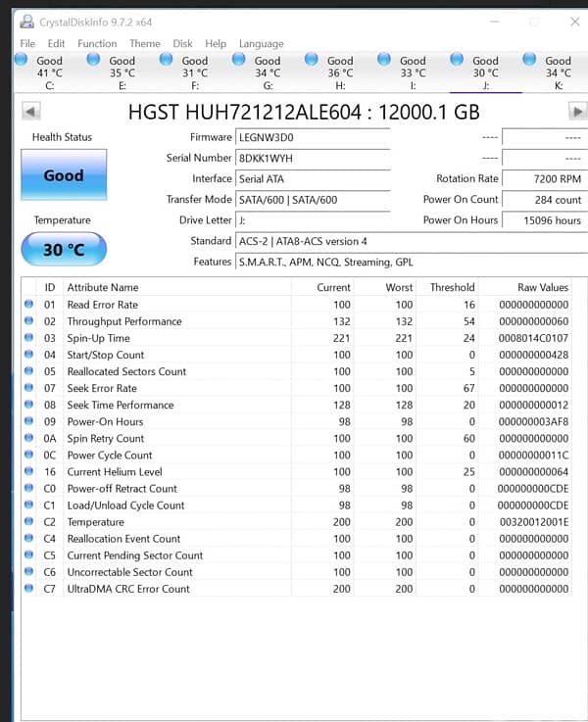Viewport: 588px width, 722px height.
Task: Click status dot for Power-On Hours row
Action: 28,421
